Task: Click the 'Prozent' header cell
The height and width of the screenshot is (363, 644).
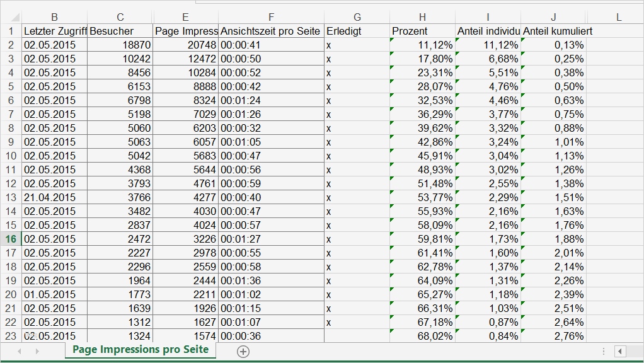Action: pos(422,32)
